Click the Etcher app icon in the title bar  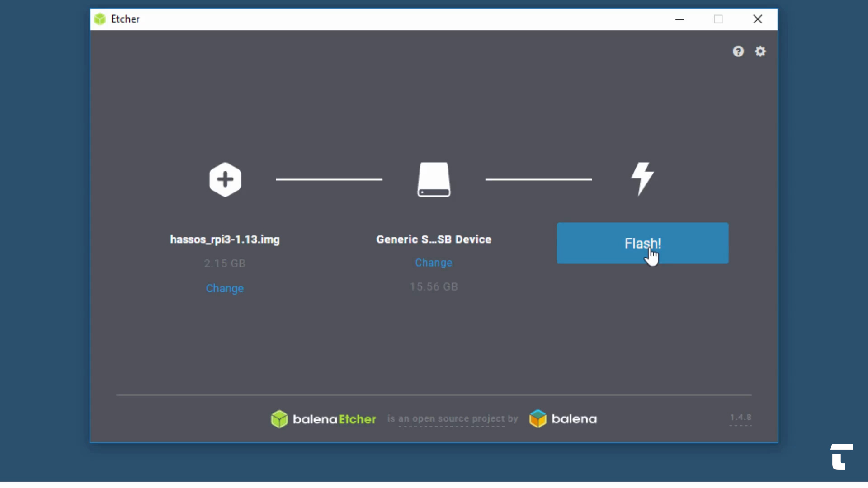(x=100, y=19)
